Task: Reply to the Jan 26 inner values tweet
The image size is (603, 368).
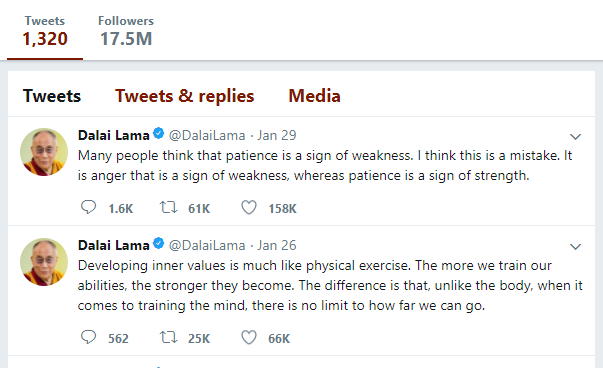Action: (x=88, y=337)
